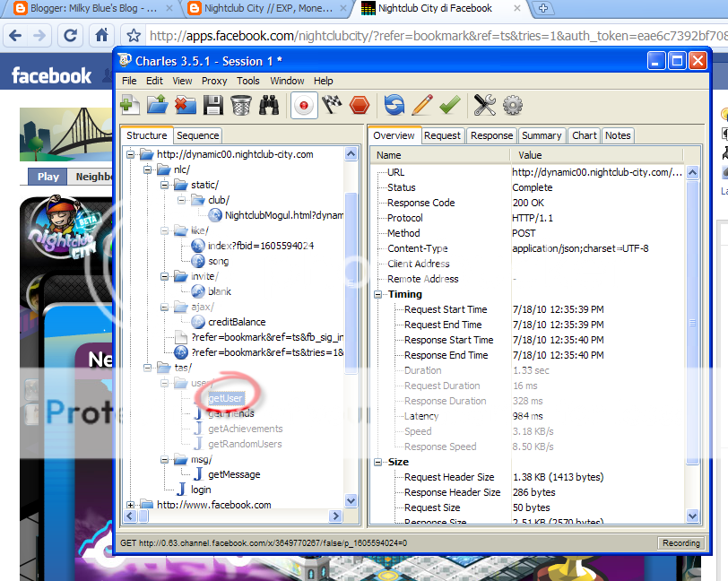The height and width of the screenshot is (581, 728).
Task: Switch to the Sequence tab
Action: (198, 135)
